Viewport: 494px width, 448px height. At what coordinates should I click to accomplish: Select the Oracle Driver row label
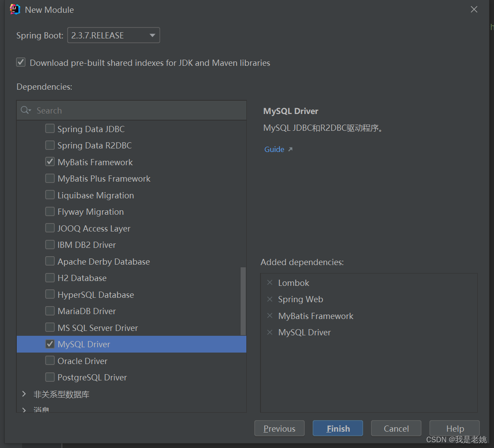(83, 361)
